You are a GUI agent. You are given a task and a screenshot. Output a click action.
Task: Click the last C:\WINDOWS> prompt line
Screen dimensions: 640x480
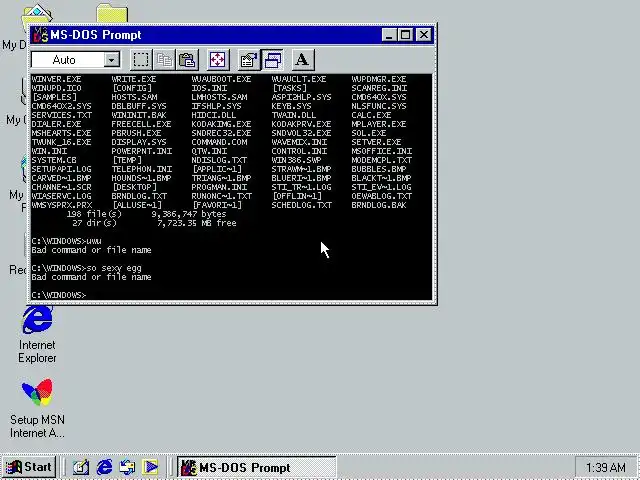(59, 295)
